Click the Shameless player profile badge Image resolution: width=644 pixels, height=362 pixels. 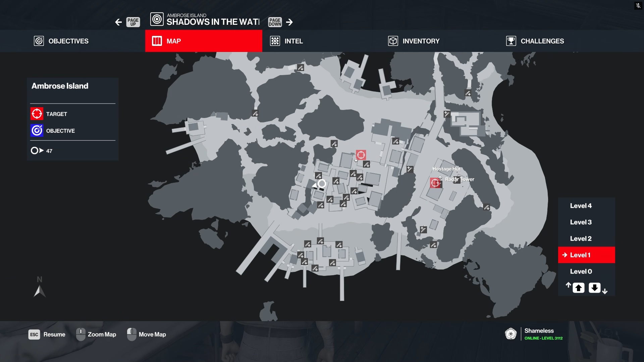tap(511, 334)
